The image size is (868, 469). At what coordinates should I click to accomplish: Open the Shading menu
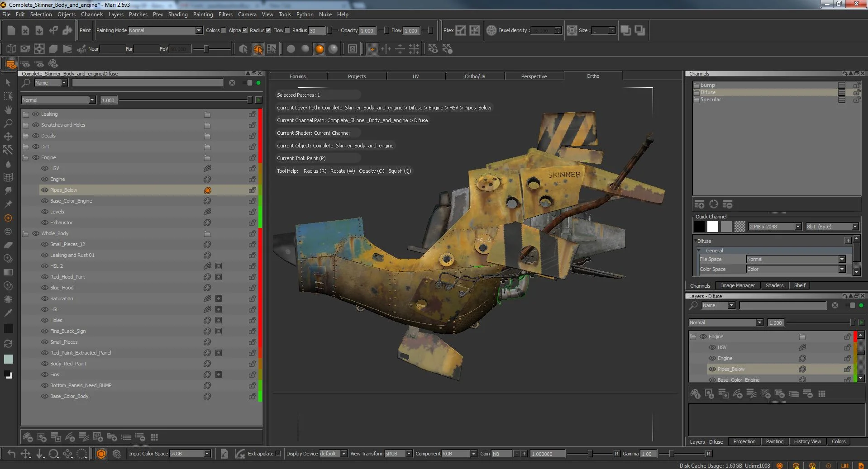(x=177, y=14)
